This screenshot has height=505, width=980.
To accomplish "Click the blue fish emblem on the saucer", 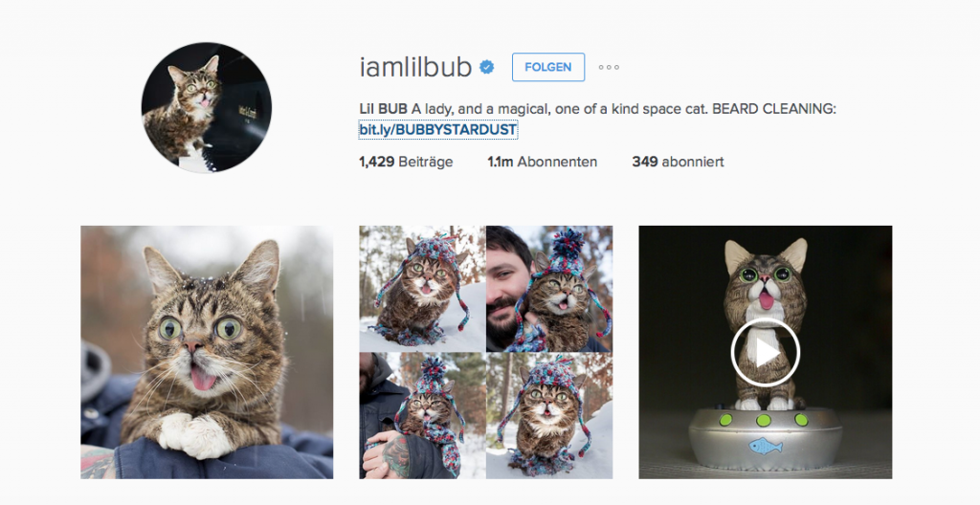I will (x=765, y=447).
